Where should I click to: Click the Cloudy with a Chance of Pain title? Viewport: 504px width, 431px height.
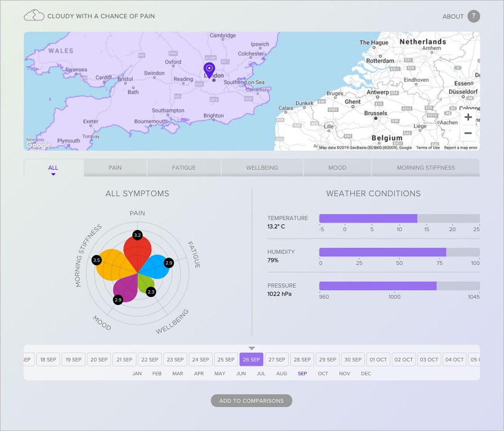click(x=101, y=16)
